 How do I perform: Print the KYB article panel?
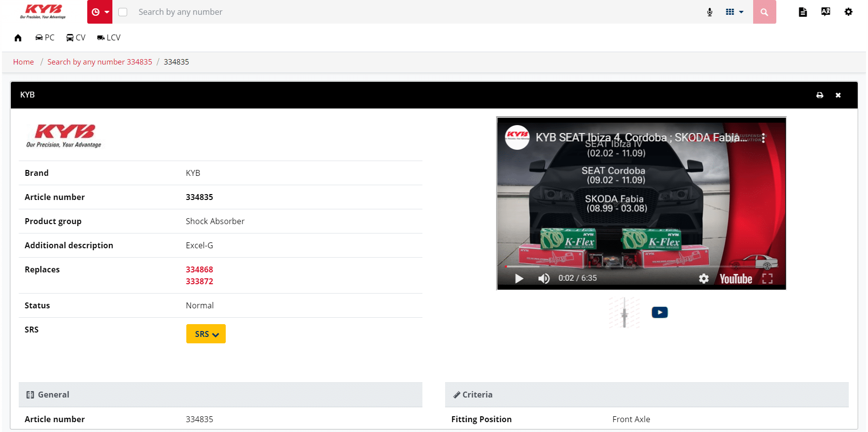[820, 95]
